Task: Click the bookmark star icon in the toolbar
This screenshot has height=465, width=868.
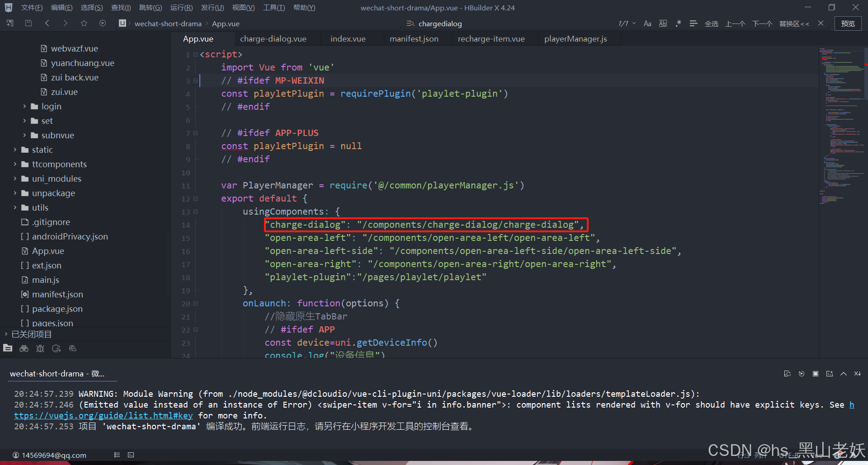Action: click(x=84, y=23)
